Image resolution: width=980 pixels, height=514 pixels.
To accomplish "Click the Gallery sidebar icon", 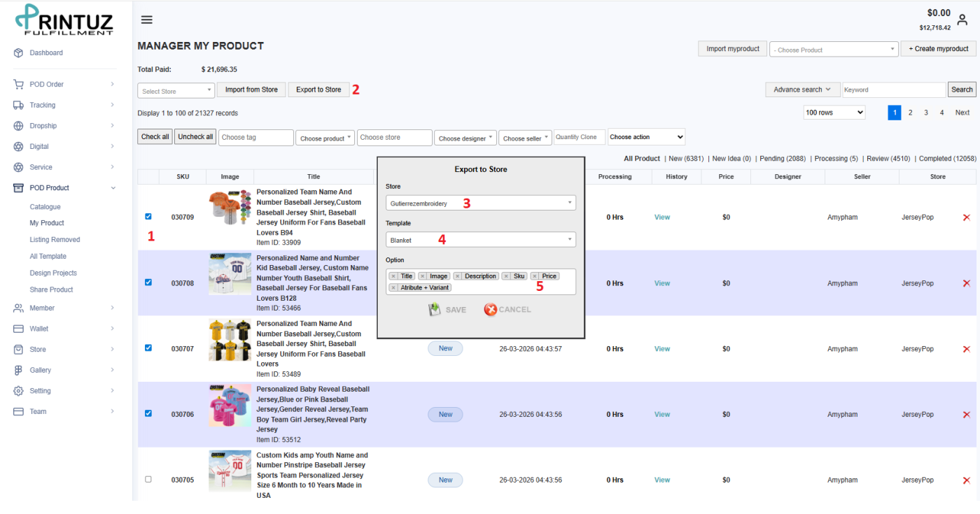I will point(18,370).
